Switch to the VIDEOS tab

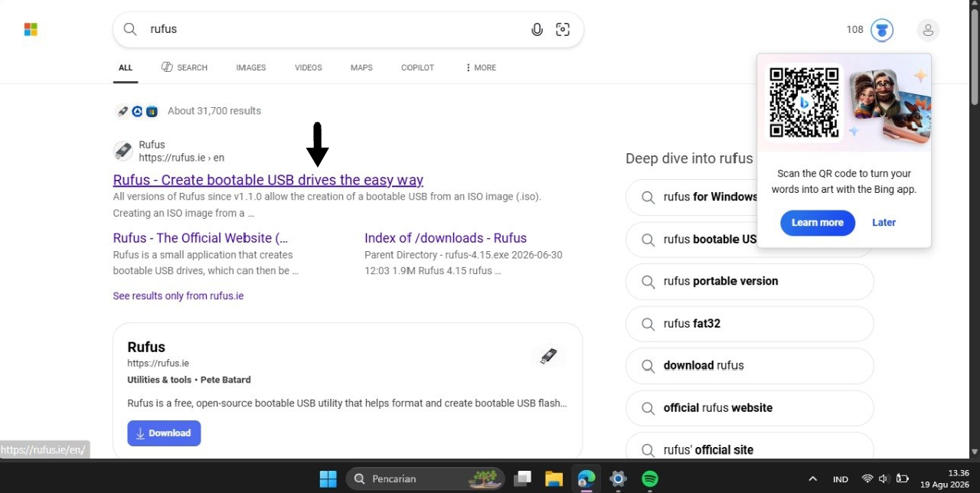pos(309,67)
